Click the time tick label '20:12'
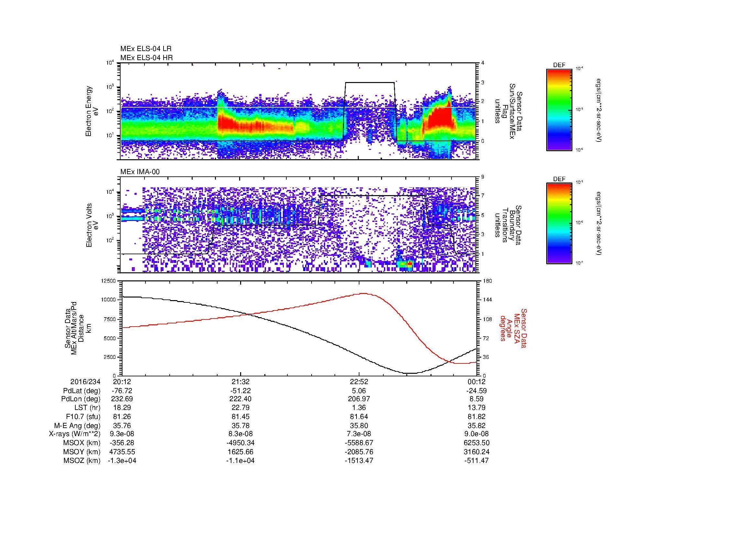Screen dimensions: 756x534 pyautogui.click(x=122, y=382)
